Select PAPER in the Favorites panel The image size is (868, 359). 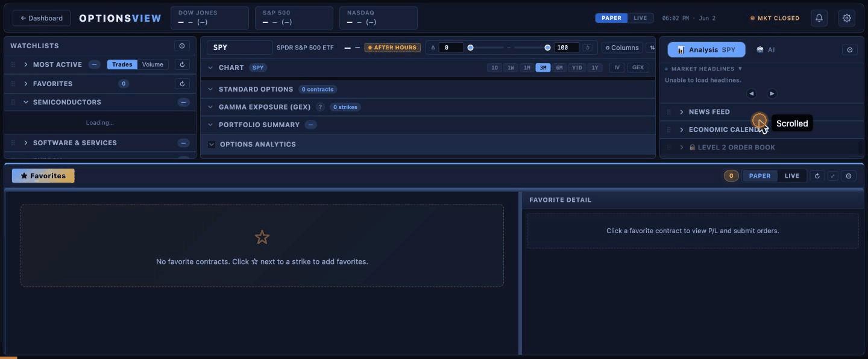(759, 176)
